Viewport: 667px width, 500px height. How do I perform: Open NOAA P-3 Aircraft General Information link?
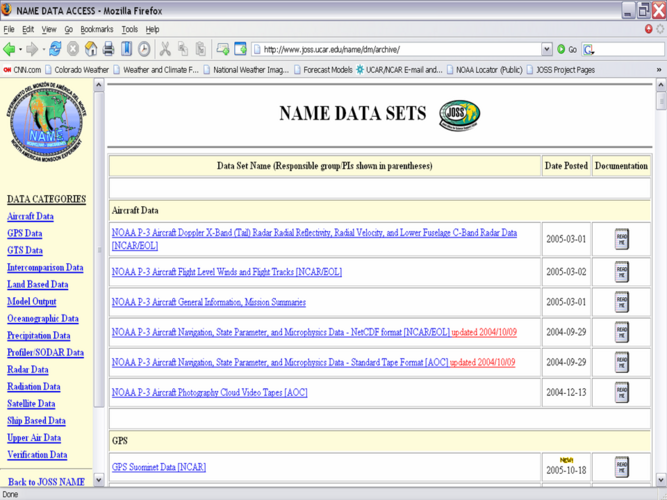(208, 302)
